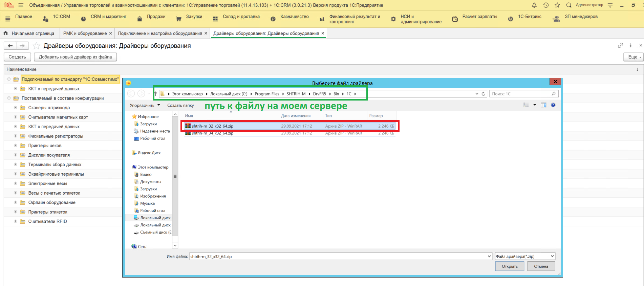Open the search magnifier icon
The image size is (644, 286).
[569, 5]
